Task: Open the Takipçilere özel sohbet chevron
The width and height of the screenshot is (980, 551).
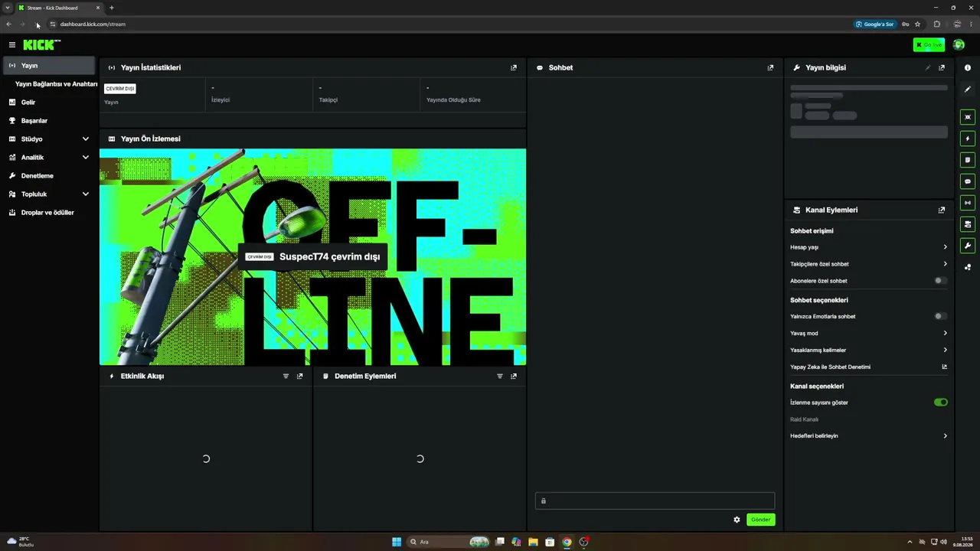Action: click(945, 264)
